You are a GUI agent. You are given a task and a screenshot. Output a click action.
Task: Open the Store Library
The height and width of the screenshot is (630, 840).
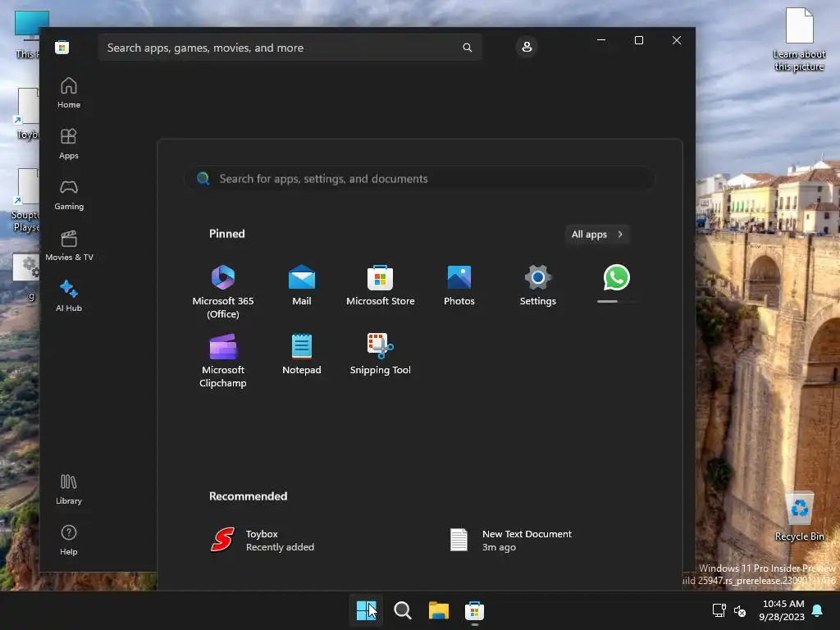coord(69,490)
